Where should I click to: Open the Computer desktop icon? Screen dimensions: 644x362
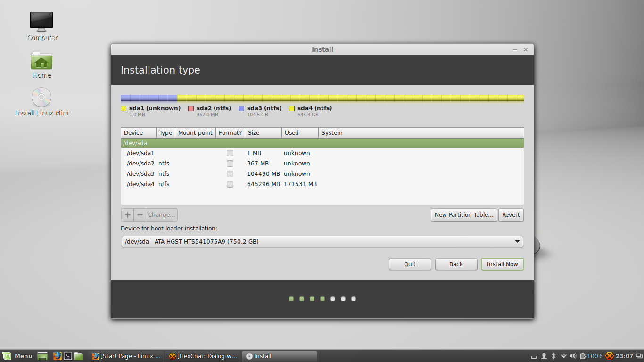41,26
